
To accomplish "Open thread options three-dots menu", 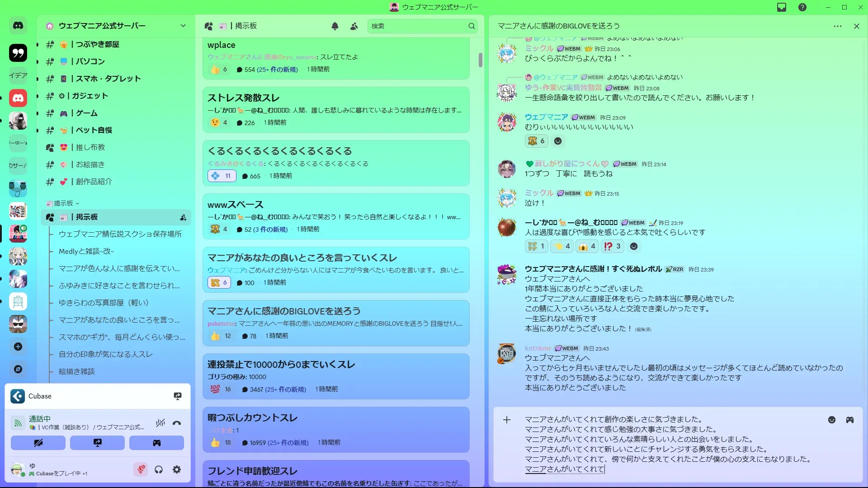I will click(838, 26).
